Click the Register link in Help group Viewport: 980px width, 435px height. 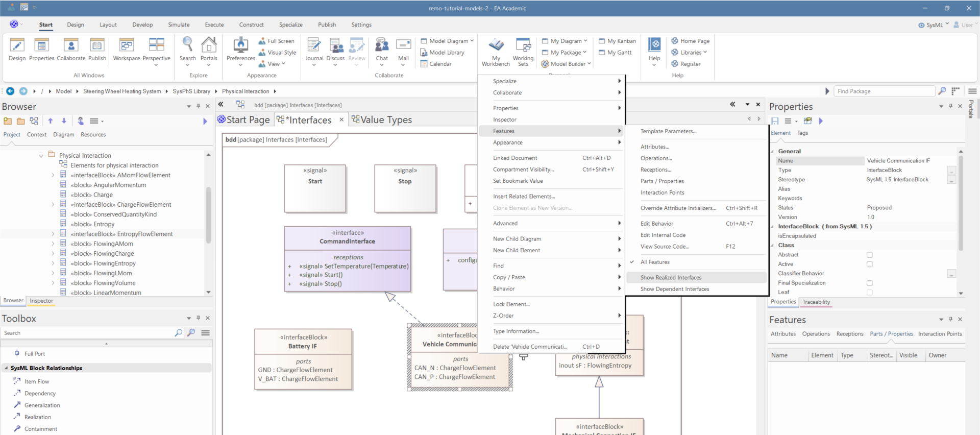coord(690,64)
